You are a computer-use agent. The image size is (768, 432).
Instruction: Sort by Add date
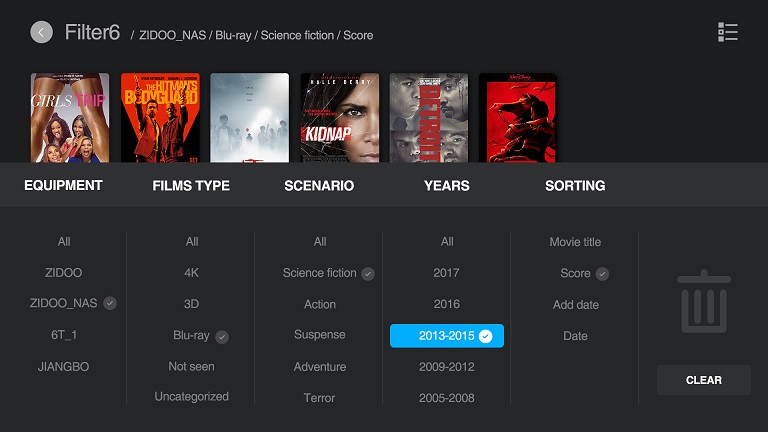click(x=576, y=305)
